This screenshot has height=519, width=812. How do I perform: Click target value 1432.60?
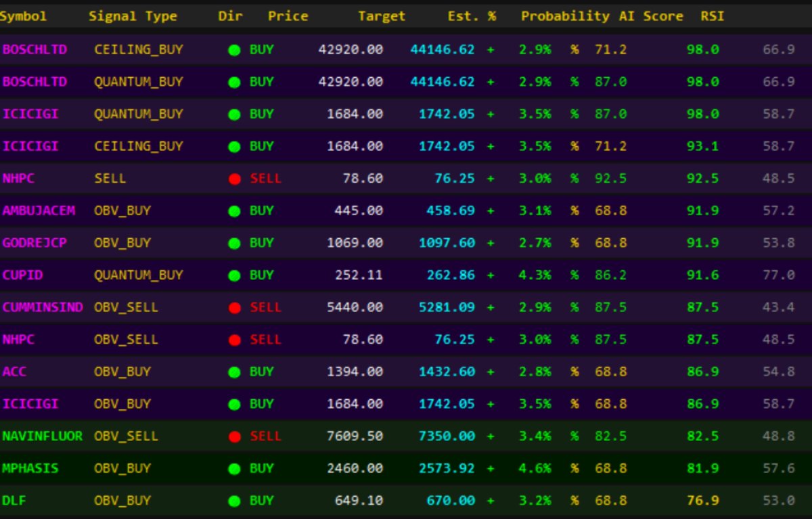pos(447,371)
